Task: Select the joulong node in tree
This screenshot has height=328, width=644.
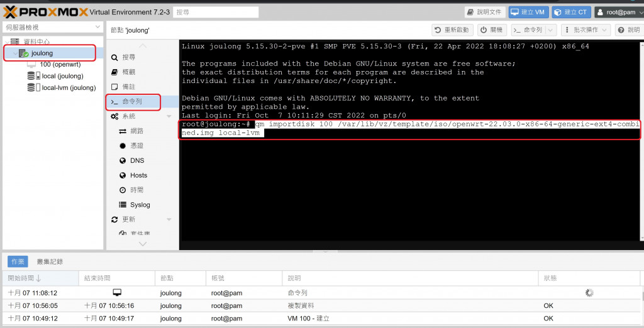Action: 42,53
